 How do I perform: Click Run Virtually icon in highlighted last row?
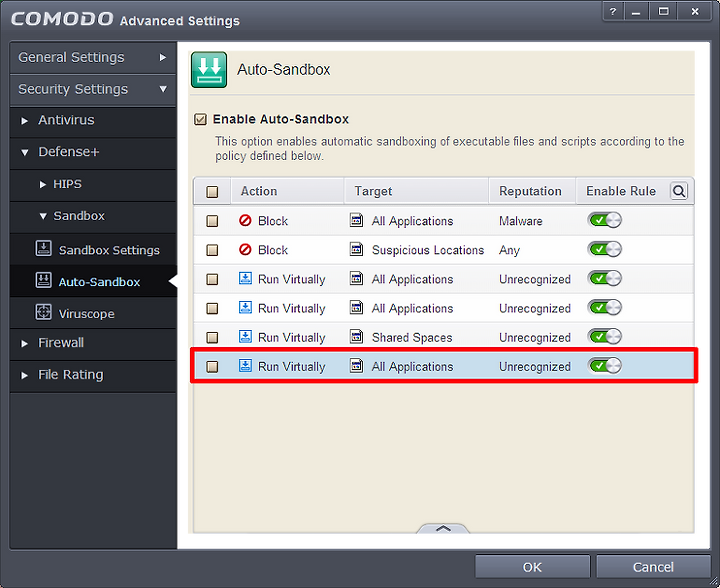click(245, 366)
